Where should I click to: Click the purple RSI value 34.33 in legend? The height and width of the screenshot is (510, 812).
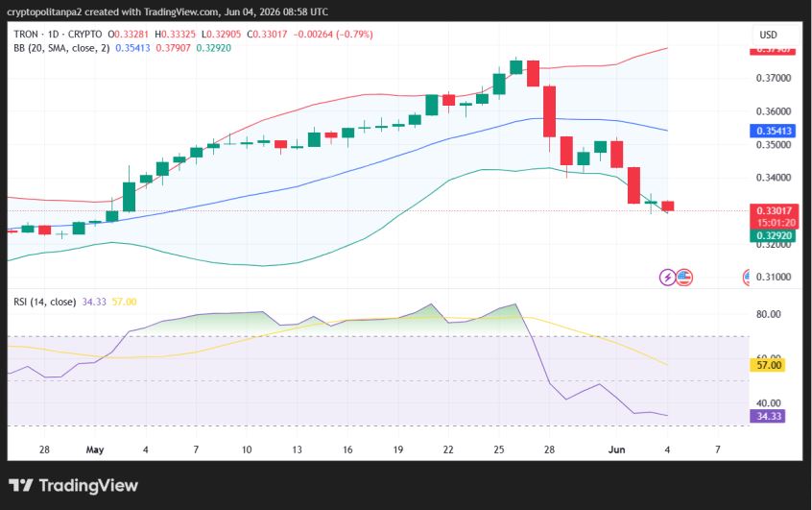point(94,302)
